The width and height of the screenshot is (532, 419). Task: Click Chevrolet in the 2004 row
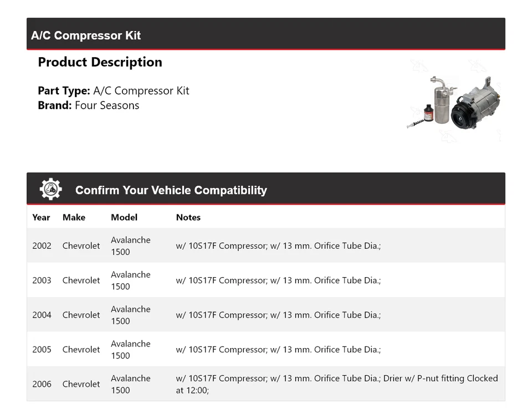pos(81,315)
